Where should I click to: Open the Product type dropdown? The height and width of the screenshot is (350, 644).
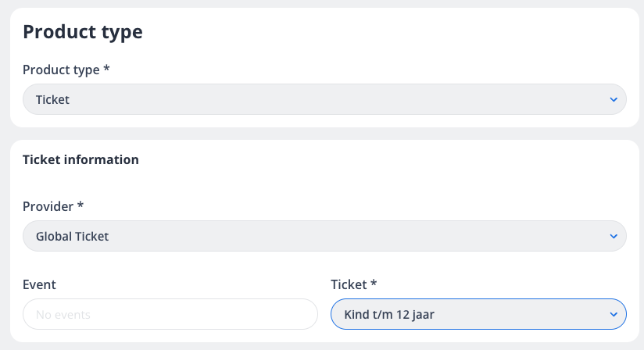324,99
